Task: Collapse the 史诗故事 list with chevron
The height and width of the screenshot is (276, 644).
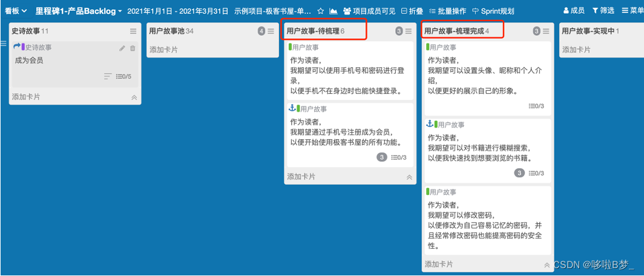Action: pyautogui.click(x=134, y=98)
